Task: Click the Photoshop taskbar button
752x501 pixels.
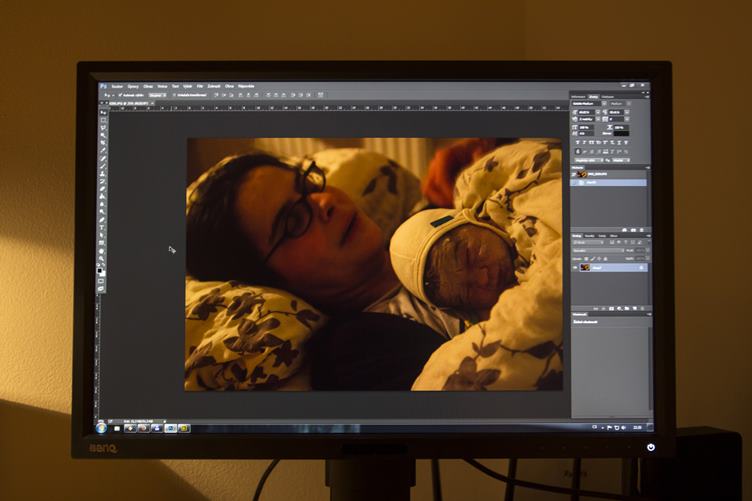Action: tap(171, 428)
